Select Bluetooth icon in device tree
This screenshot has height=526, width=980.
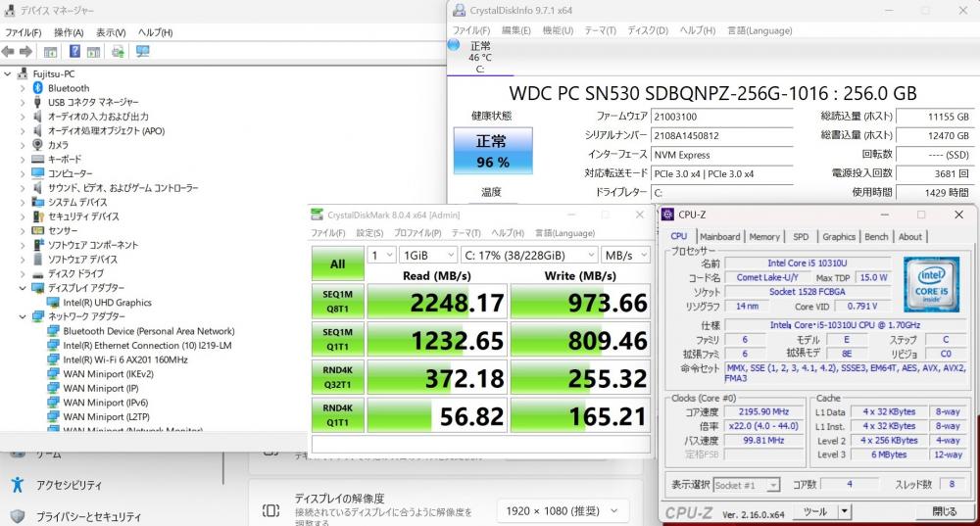[37, 88]
